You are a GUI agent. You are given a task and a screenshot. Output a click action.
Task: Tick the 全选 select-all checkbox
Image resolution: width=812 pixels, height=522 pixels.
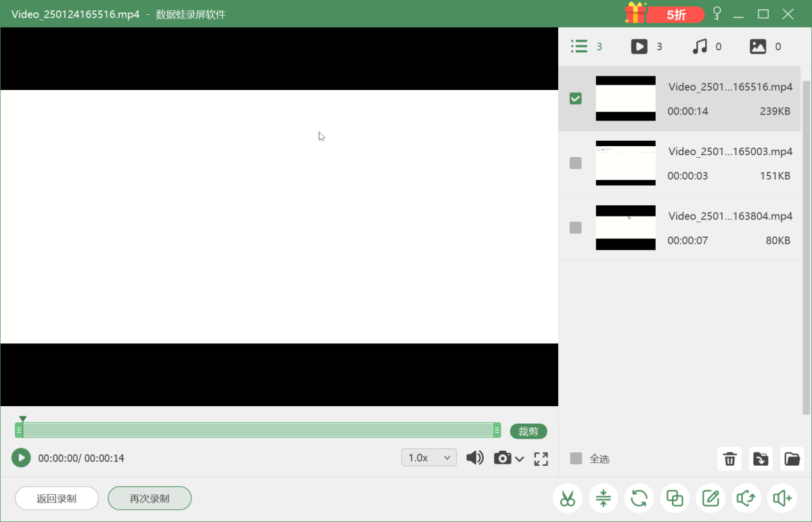pos(576,458)
